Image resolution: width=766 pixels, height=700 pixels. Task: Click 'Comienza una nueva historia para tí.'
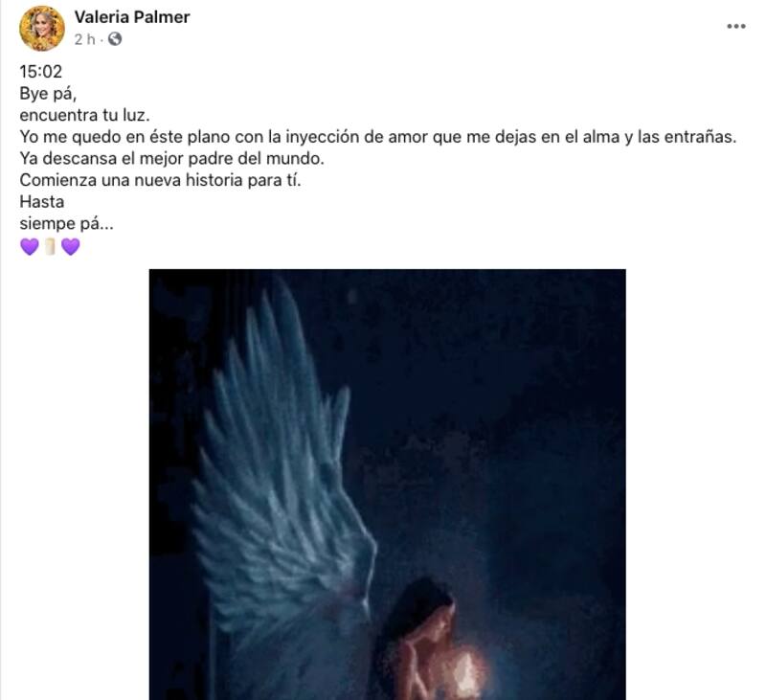[160, 180]
